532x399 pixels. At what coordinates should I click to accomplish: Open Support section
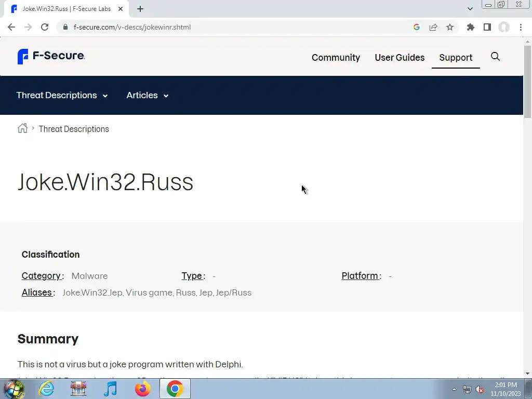[456, 58]
